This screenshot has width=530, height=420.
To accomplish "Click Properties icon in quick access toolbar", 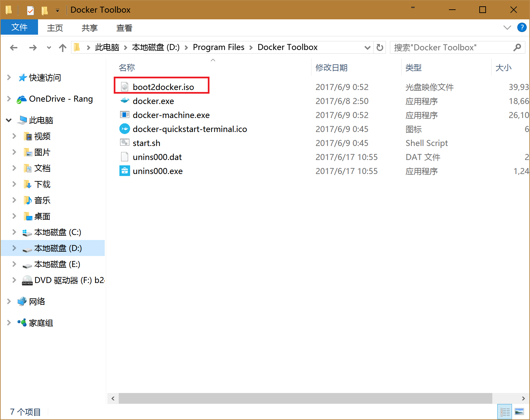I will tap(30, 10).
